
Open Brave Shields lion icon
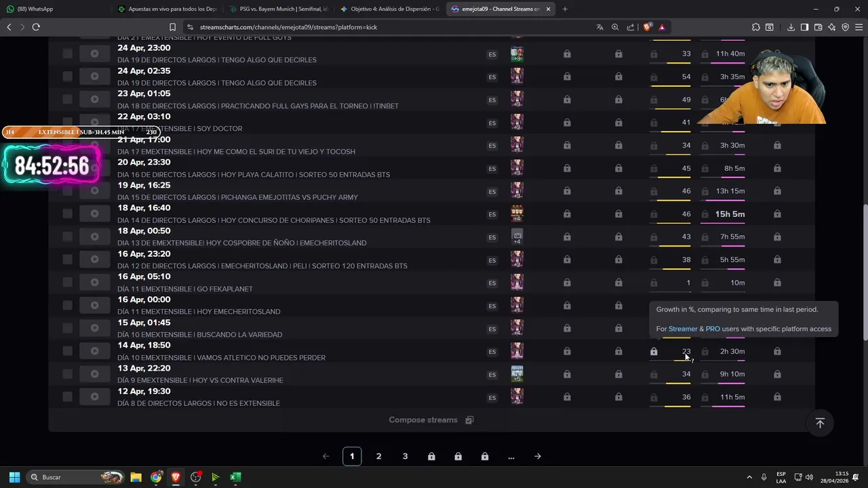tap(647, 27)
